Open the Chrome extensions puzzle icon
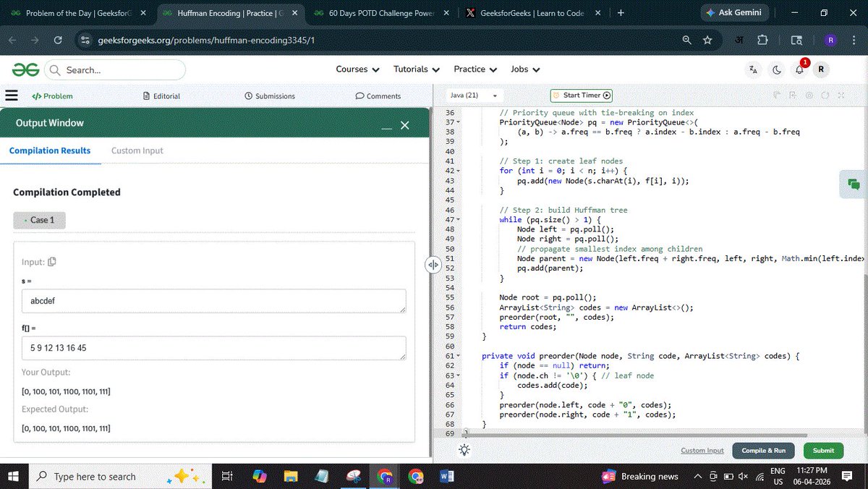Viewport: 868px width, 489px height. [762, 41]
